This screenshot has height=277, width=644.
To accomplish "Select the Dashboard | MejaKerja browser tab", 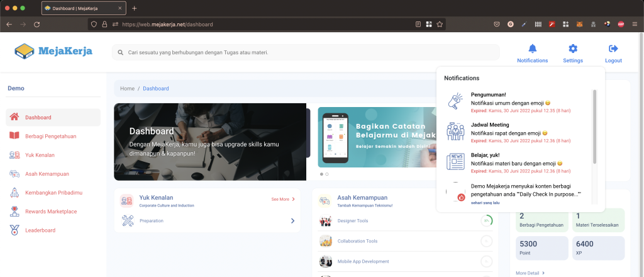I will (x=84, y=8).
